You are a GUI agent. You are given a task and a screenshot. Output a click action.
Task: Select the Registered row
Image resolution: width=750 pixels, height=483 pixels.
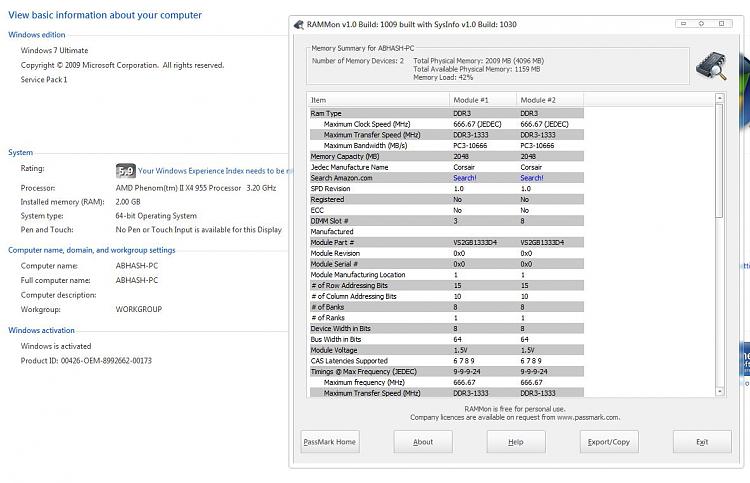coord(446,199)
